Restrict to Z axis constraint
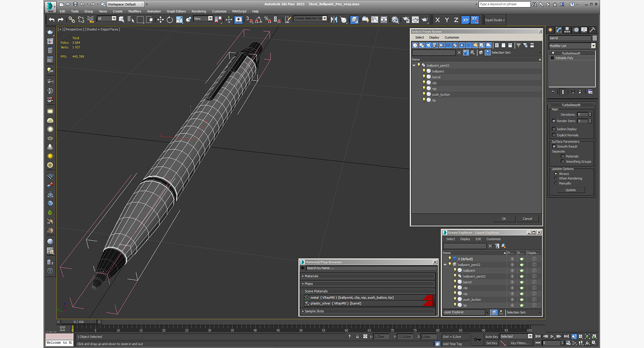Screen dimensions: 644x348 pos(456,20)
